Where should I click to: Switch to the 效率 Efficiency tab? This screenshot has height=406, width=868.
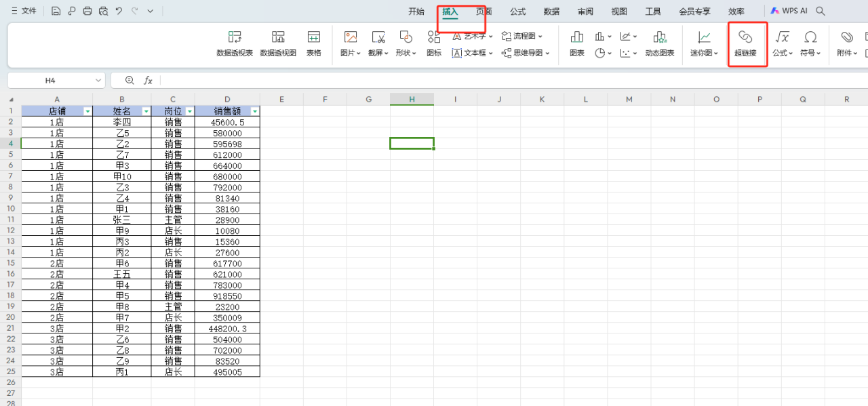click(736, 12)
